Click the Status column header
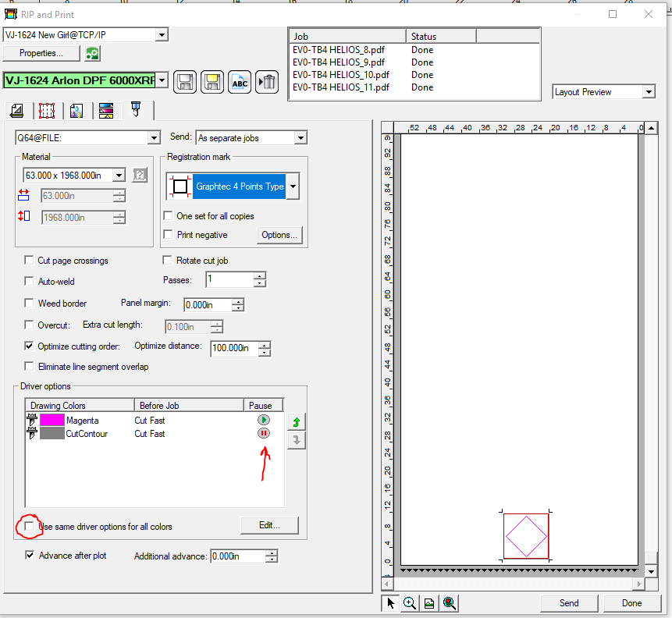 [441, 37]
